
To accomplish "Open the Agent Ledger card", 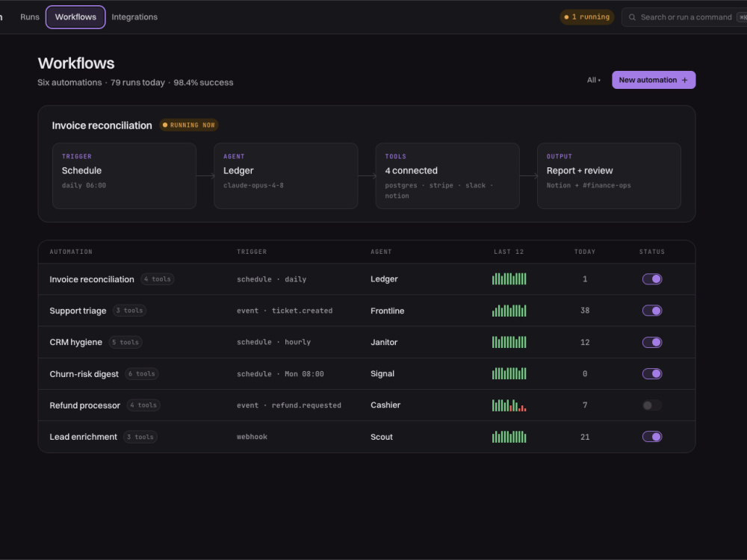I will click(x=286, y=175).
